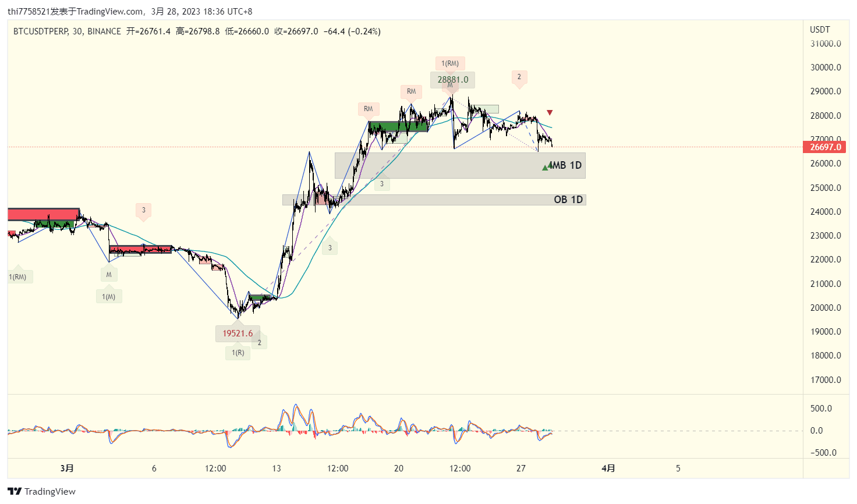
Task: Click the 19521.6 low price label
Action: coord(238,333)
